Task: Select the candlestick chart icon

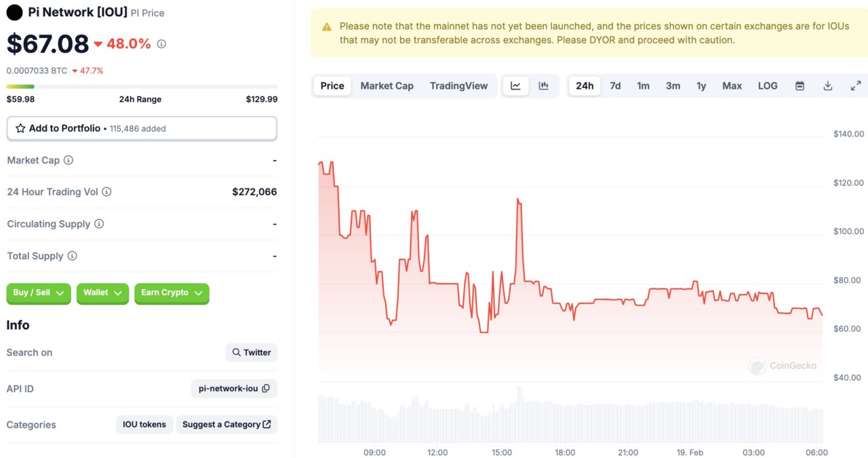Action: [542, 85]
